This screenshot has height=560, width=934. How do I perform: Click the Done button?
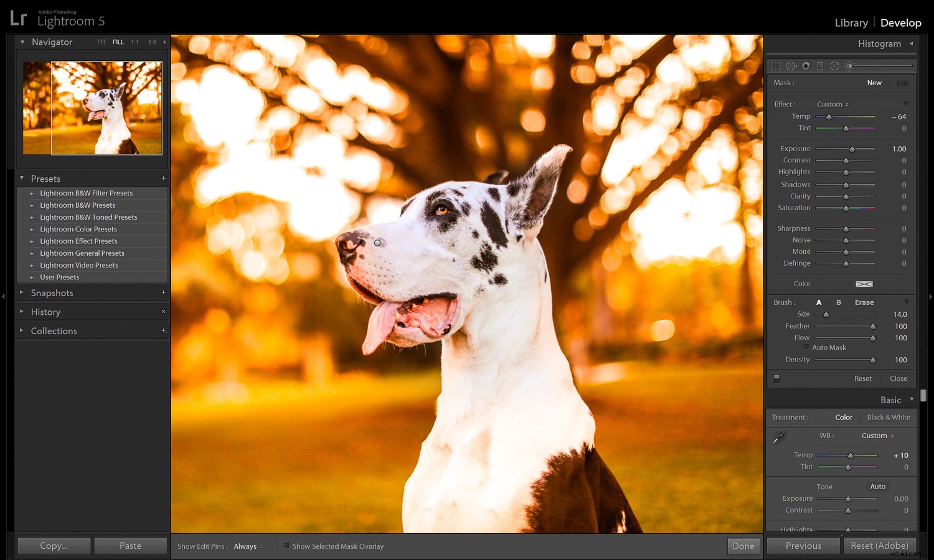coord(743,546)
